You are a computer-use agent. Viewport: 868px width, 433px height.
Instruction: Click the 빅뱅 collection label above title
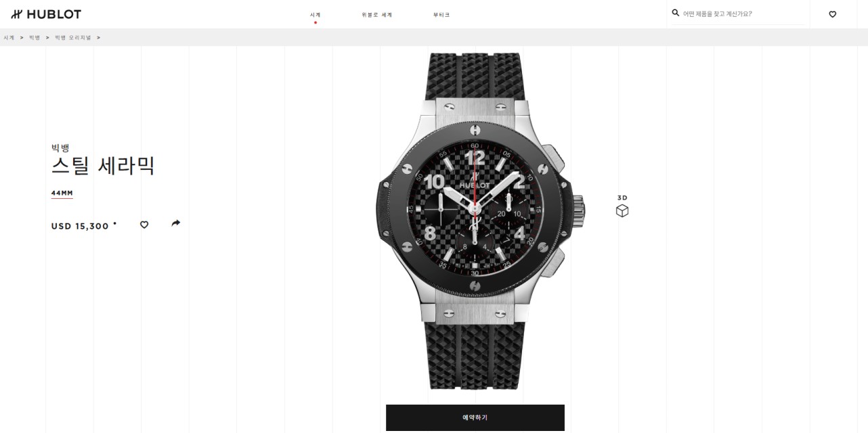(60, 147)
